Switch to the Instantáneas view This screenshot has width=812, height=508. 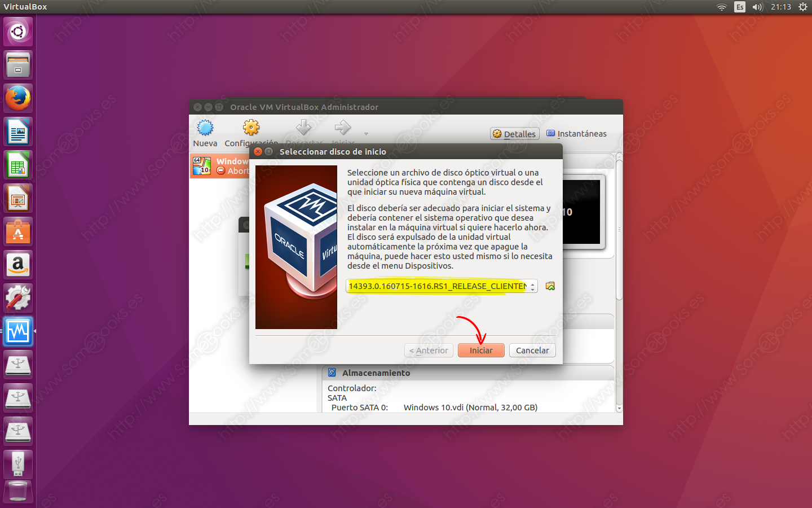point(576,134)
